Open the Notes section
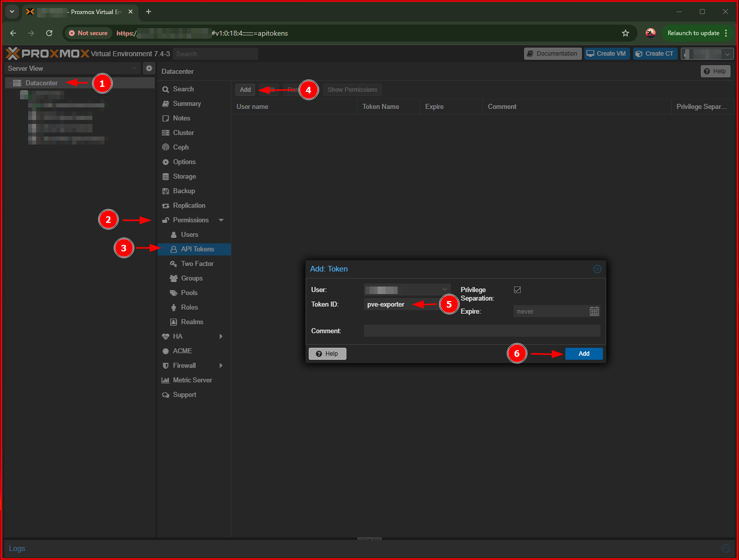Viewport: 739px width, 560px height. (x=194, y=118)
